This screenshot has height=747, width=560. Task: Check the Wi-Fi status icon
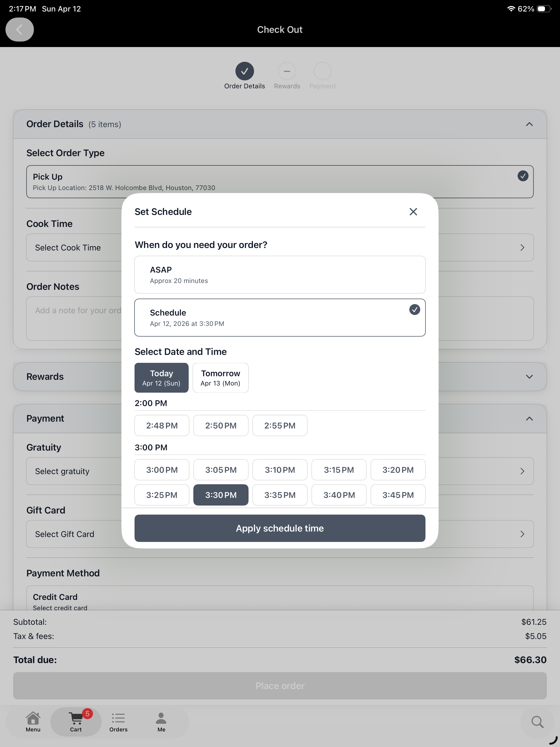tap(511, 9)
